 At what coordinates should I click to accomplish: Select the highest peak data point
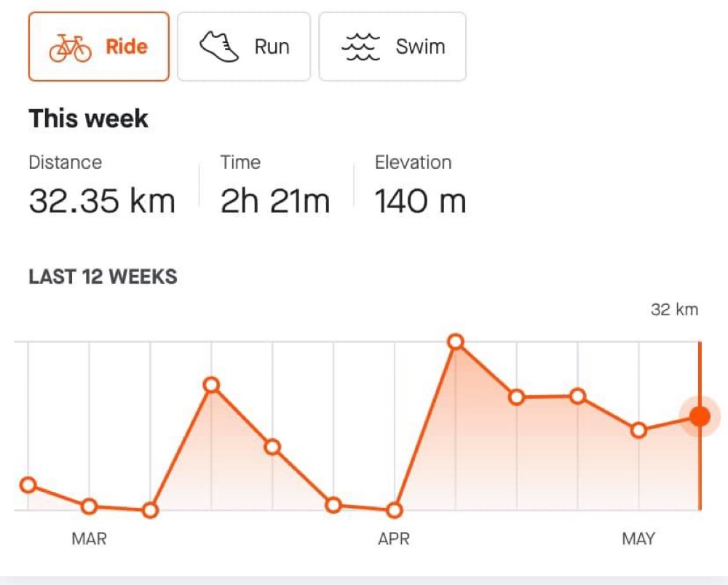456,341
